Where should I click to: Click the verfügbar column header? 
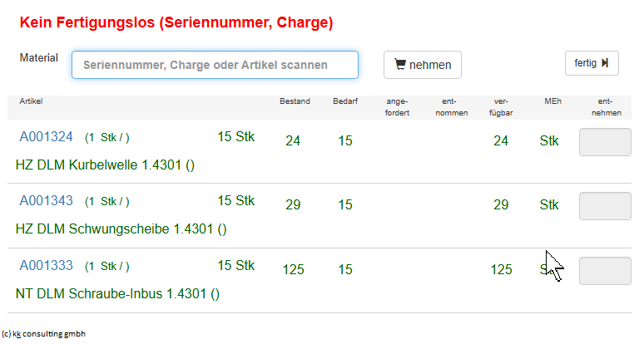(x=501, y=107)
